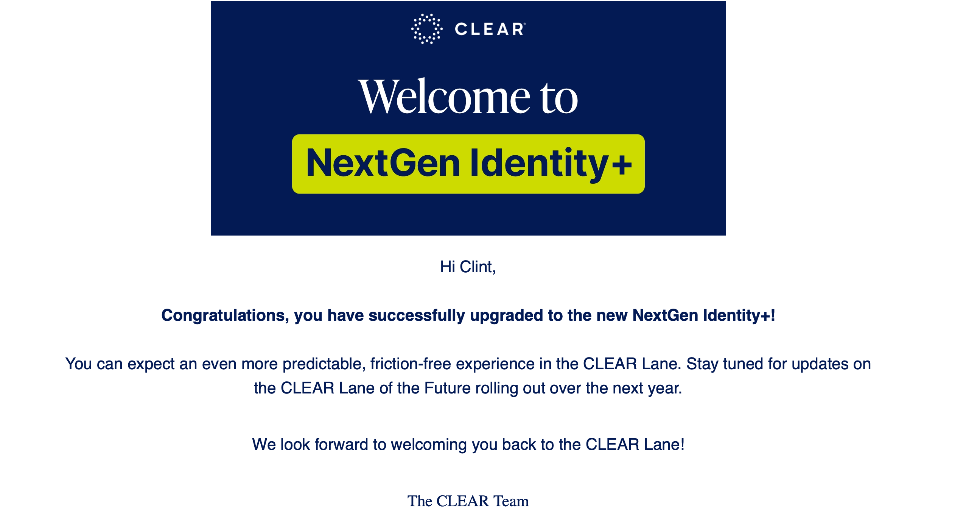Click the CLEAR dotted circle logo icon

point(426,29)
